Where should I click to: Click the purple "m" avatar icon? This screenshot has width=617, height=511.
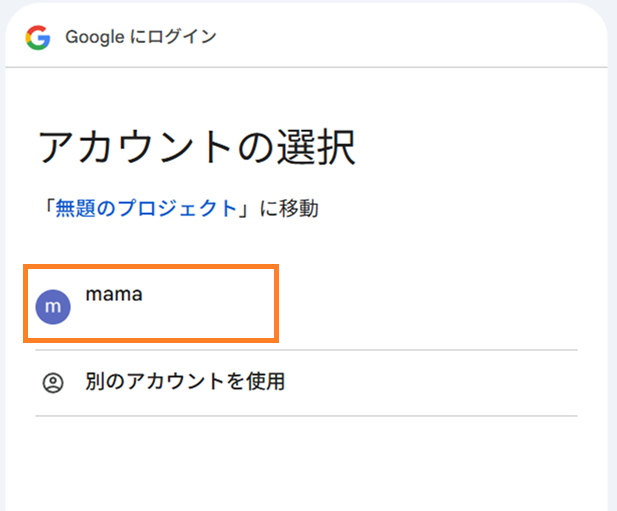52,307
